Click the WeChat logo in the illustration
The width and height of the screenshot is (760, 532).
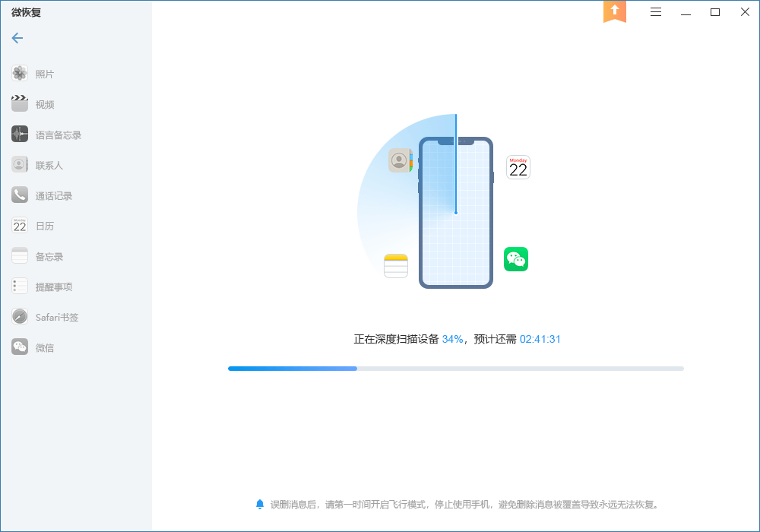pos(516,259)
